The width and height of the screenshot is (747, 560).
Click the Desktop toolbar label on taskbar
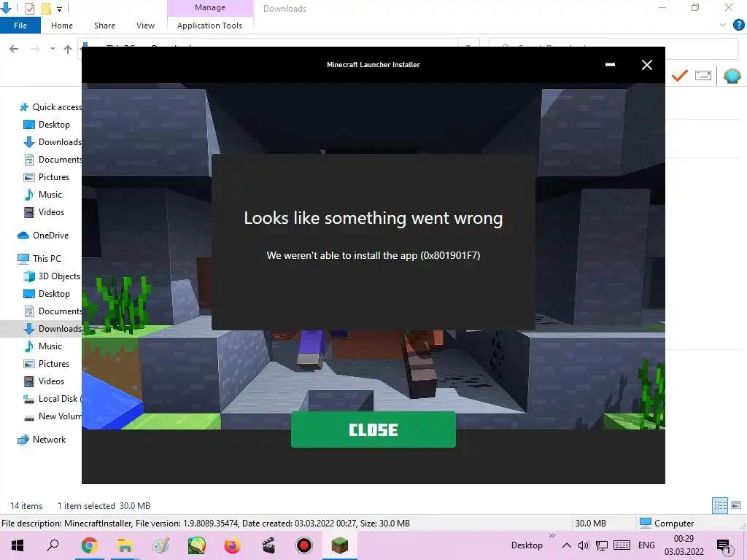click(x=527, y=545)
